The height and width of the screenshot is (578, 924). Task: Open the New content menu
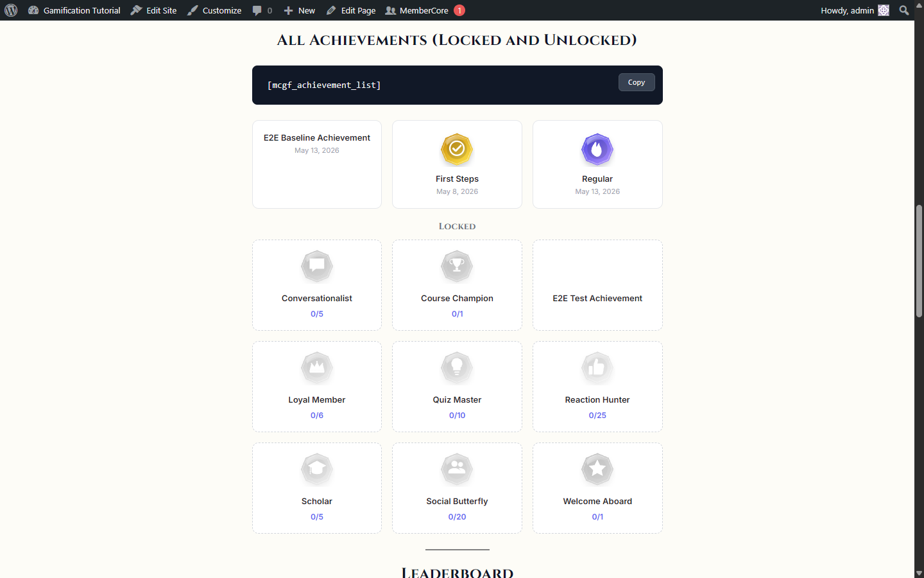point(299,10)
